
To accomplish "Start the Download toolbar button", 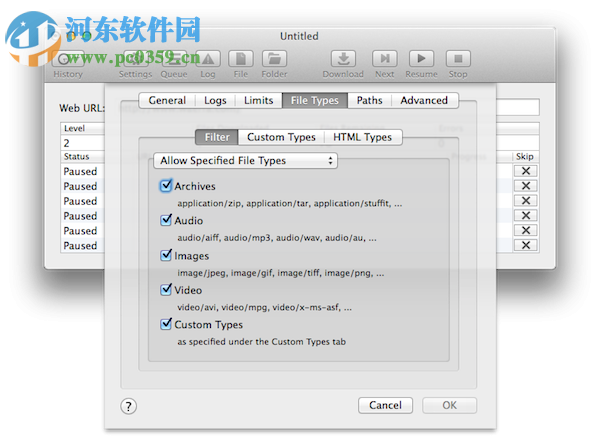I will [343, 59].
